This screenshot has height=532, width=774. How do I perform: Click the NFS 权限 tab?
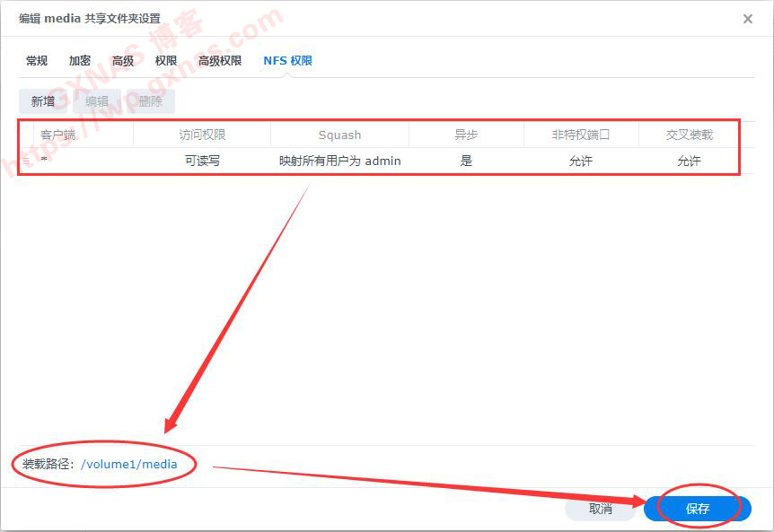pos(287,61)
